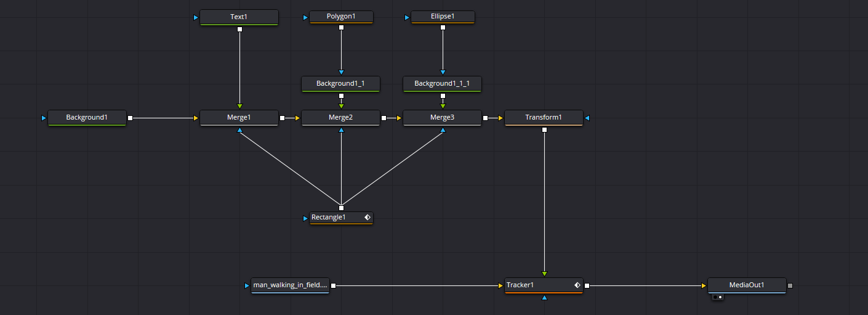Select the Ellipse1 mask node
Image resolution: width=868 pixels, height=315 pixels.
tap(443, 17)
